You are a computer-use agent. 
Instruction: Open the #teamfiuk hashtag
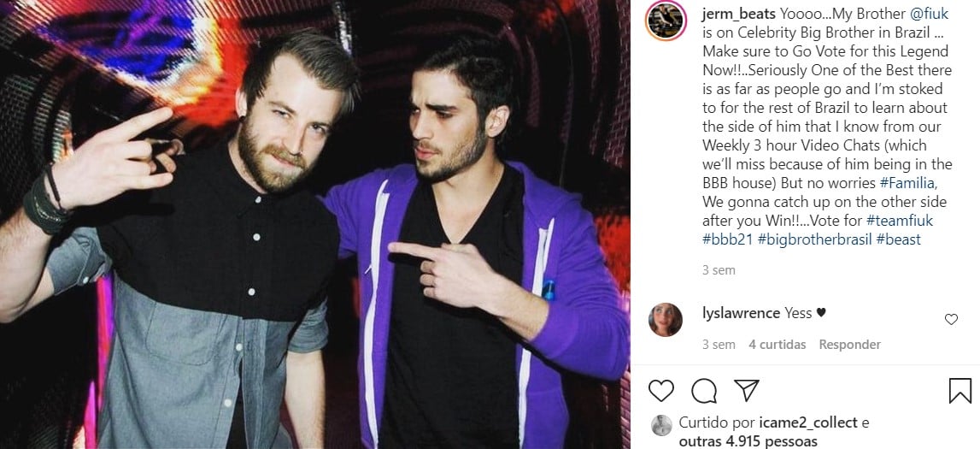[x=900, y=221]
